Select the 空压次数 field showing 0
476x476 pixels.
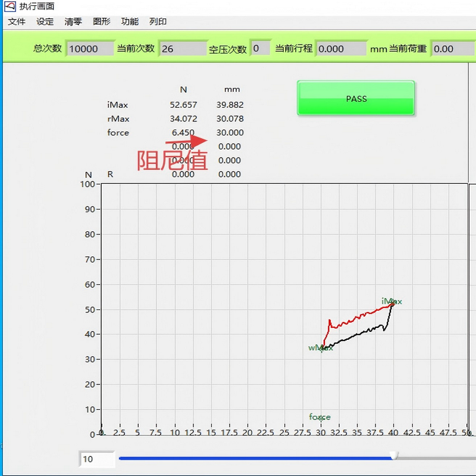tap(260, 48)
